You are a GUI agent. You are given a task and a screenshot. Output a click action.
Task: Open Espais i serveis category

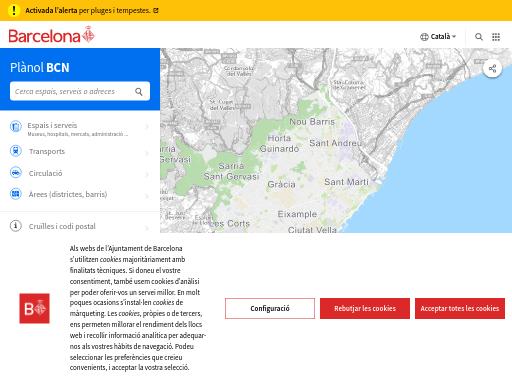80,128
